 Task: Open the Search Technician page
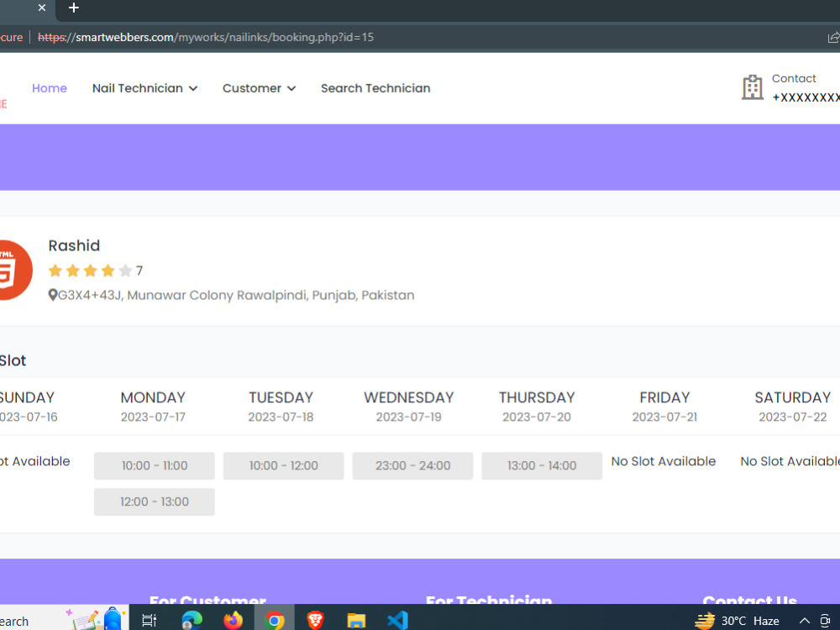375,88
